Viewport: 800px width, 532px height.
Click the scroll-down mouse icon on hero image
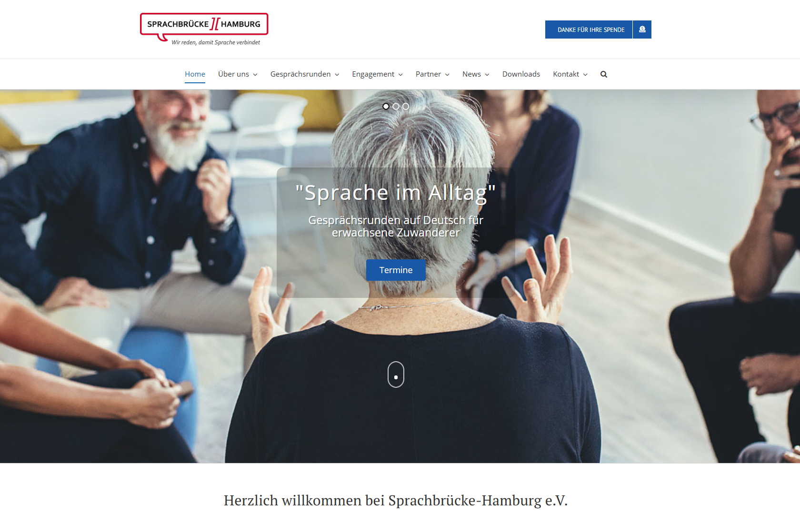pyautogui.click(x=396, y=374)
